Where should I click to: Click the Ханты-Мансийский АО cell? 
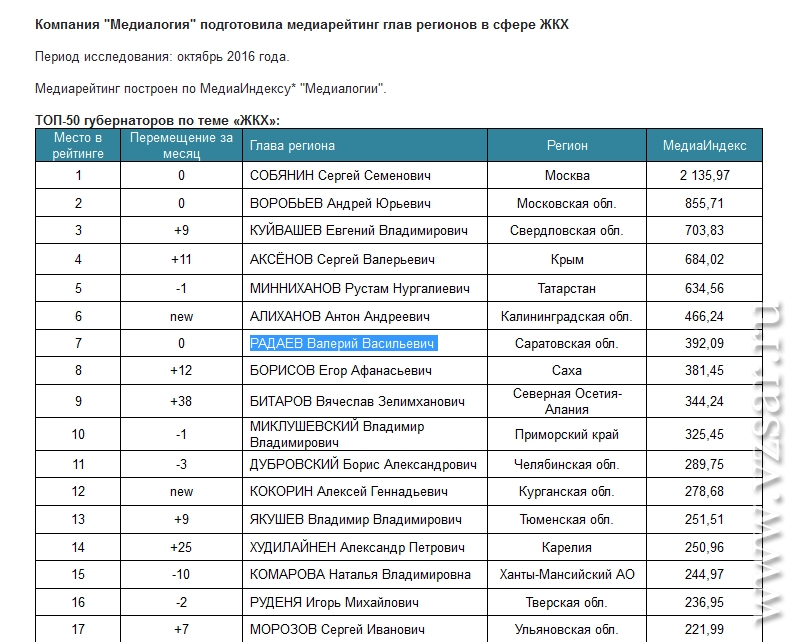click(x=567, y=574)
